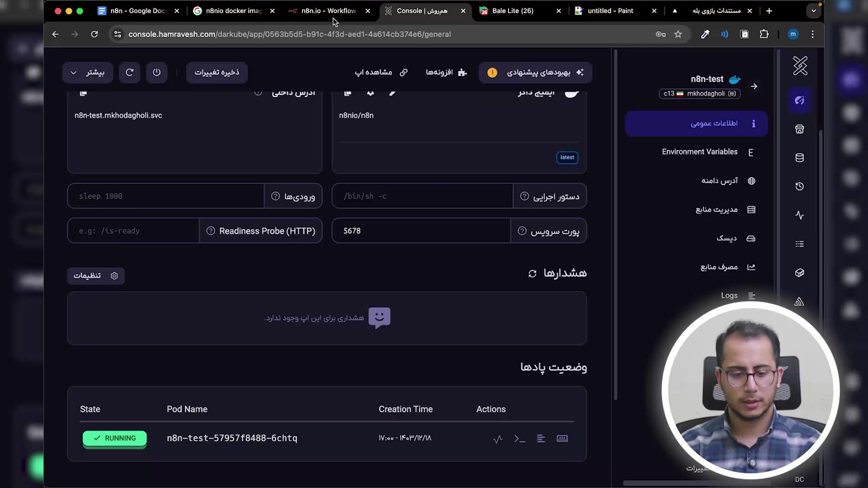Open Chrome extensions puzzle icon
This screenshot has height=488, width=868.
(764, 34)
